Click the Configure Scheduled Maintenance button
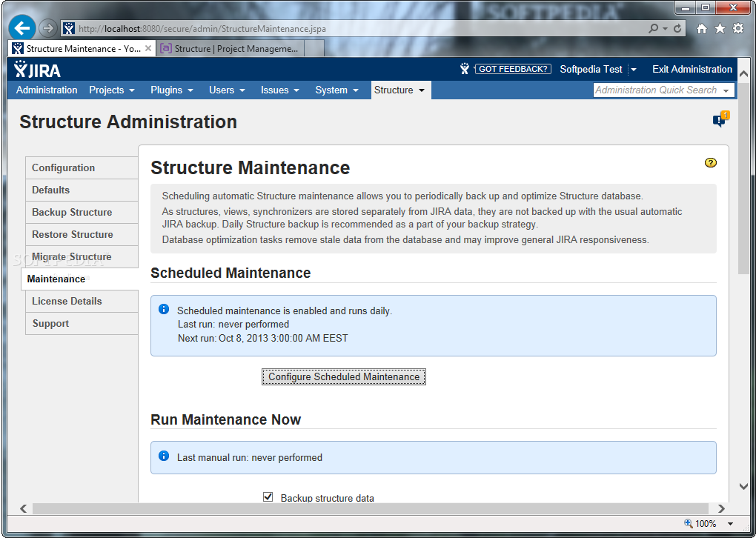Screen dimensions: 756x538 [344, 376]
